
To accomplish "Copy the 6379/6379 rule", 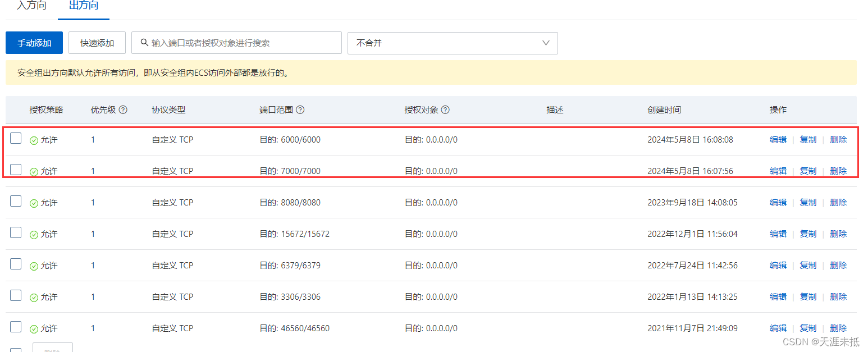I will coord(808,266).
